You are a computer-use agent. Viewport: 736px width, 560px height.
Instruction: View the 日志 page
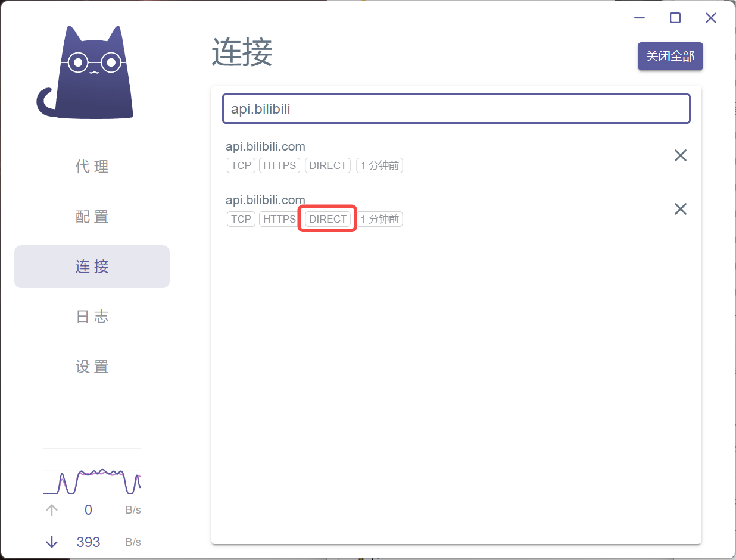(x=92, y=317)
